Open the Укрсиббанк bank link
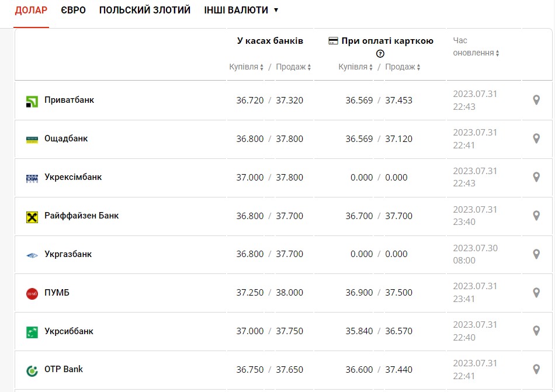This screenshot has width=555, height=392. point(69,331)
